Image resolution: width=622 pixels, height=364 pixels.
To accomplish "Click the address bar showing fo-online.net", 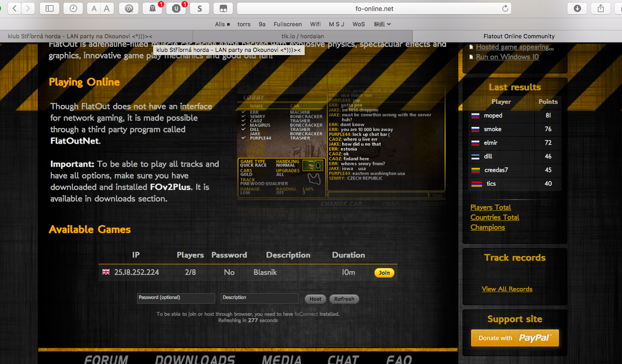I will 374,8.
